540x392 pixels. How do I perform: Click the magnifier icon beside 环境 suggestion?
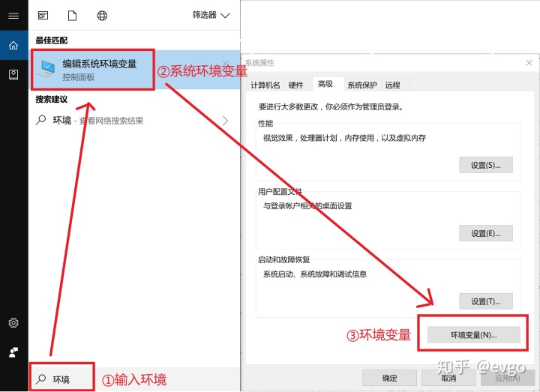pyautogui.click(x=40, y=120)
